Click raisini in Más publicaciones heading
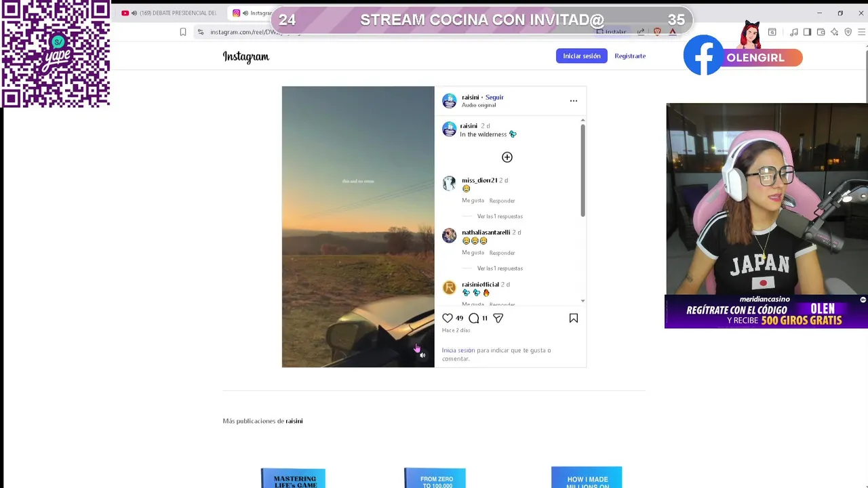The height and width of the screenshot is (488, 868). pos(294,421)
